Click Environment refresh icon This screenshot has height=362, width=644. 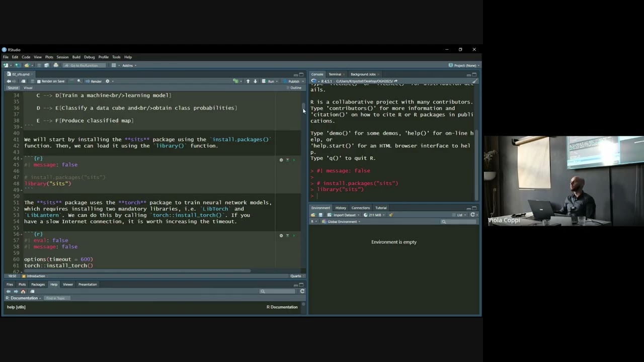click(x=472, y=215)
